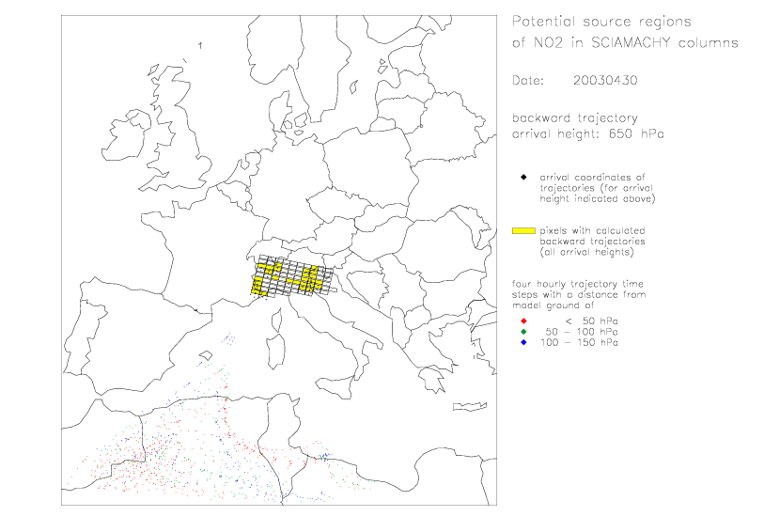The width and height of the screenshot is (764, 532).
Task: Click the text 'of NO2 in SCIAMACHY columns'
Action: pos(625,43)
